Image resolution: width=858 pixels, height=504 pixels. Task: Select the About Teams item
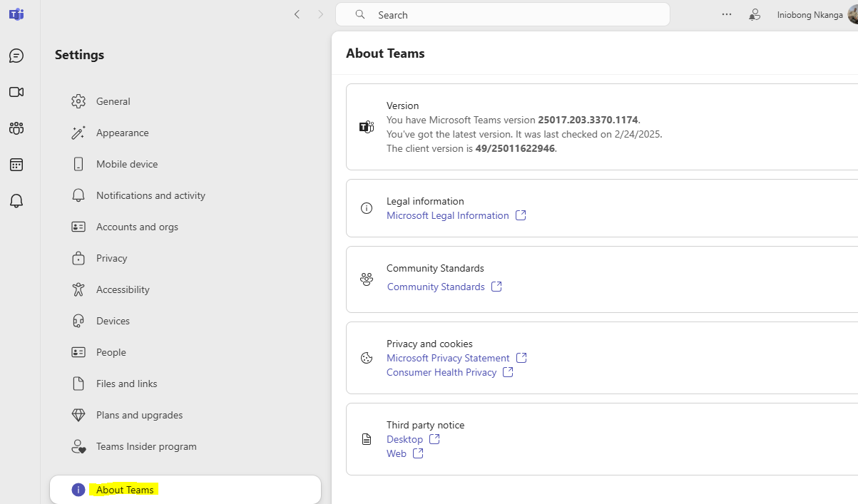185,490
